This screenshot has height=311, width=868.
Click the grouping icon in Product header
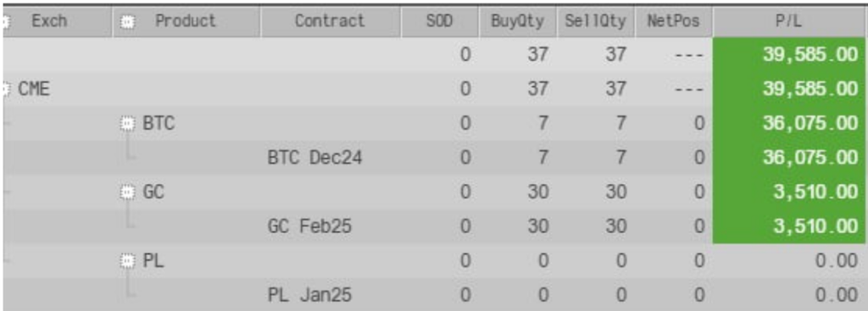(x=128, y=21)
